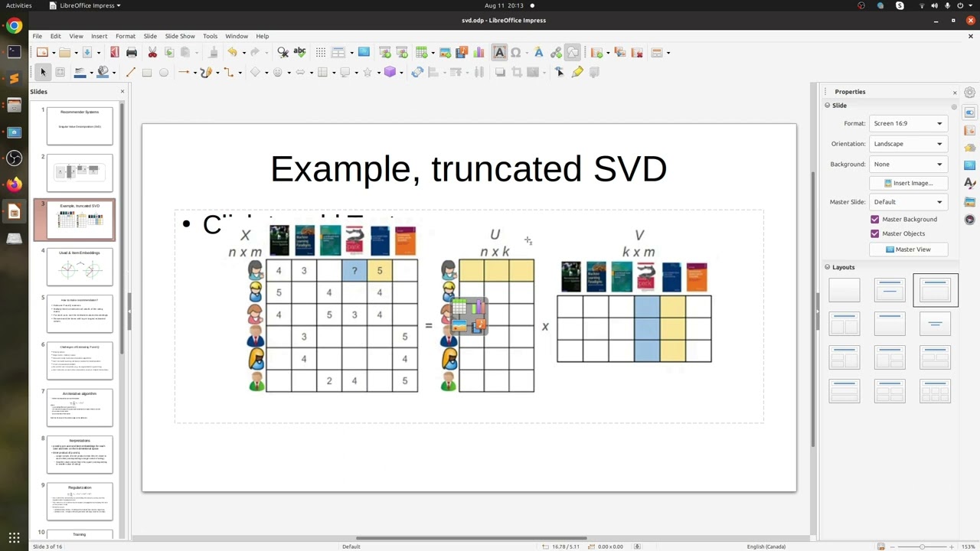Open the Tools menu
The image size is (980, 551).
[x=210, y=36]
